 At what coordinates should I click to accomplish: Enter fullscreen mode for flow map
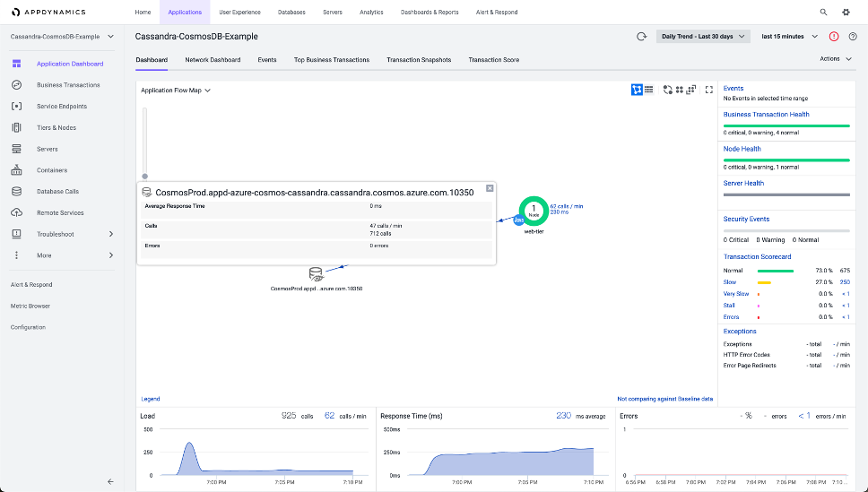708,90
